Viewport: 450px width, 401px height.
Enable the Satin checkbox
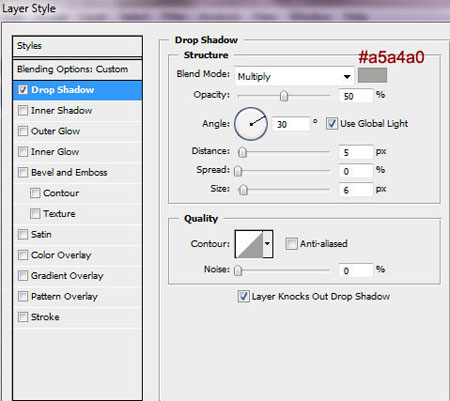coord(23,234)
